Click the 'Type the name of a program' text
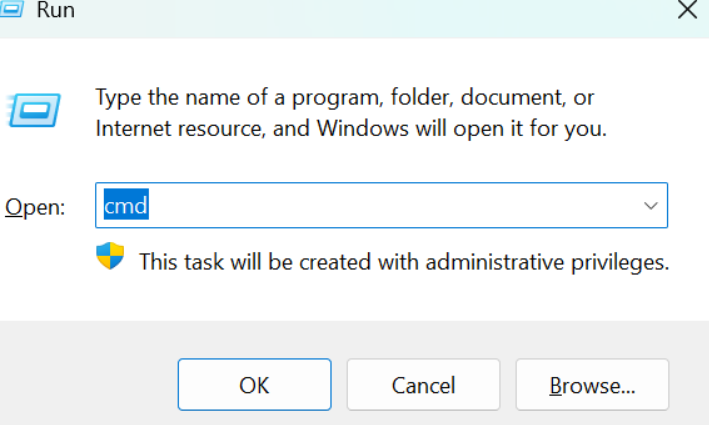 coord(239,98)
